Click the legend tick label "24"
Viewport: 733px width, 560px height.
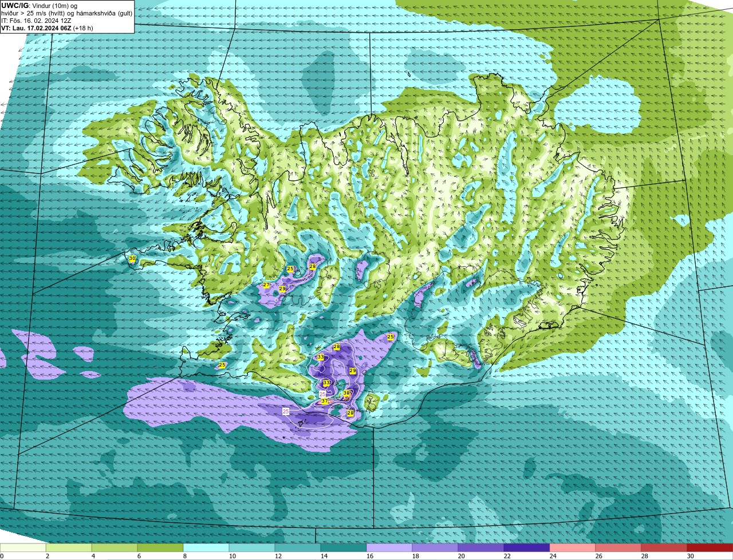coord(553,556)
